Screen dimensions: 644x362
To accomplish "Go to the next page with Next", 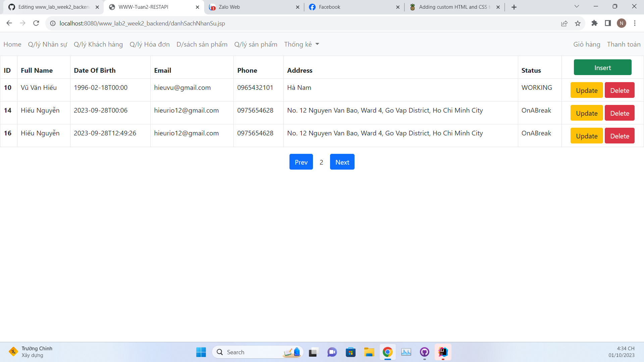I will coord(342,162).
